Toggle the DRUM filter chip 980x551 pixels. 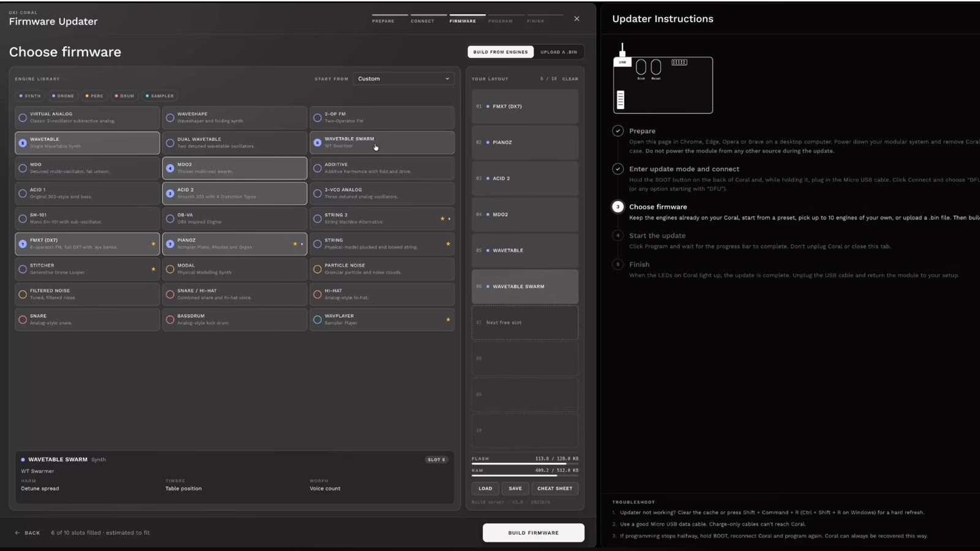tap(124, 96)
